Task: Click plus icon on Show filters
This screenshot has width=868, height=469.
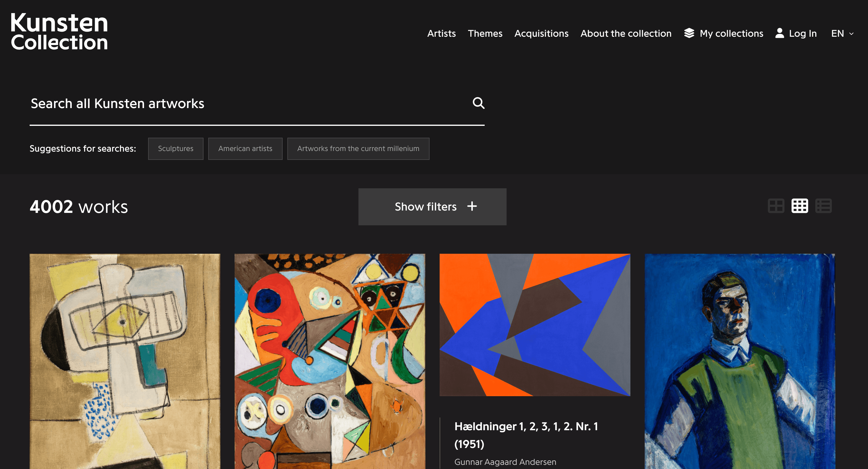Action: coord(472,206)
